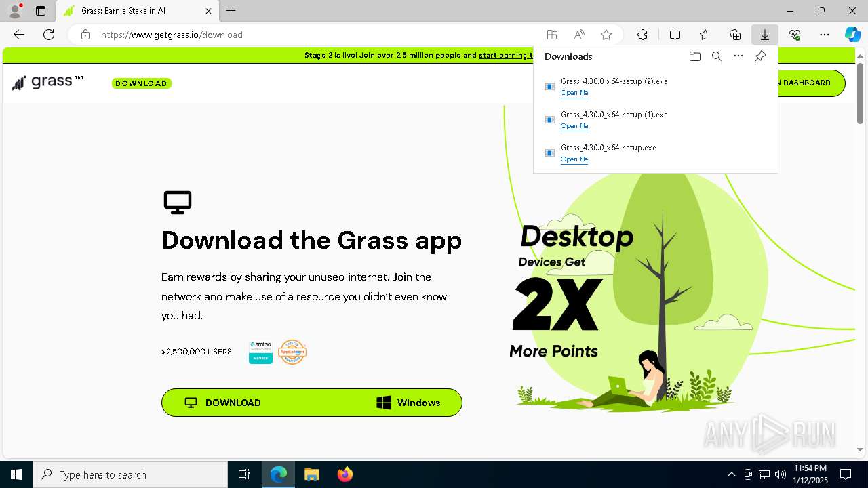This screenshot has width=868, height=488.
Task: Click the green DOWNLOAD nav pill
Action: [141, 83]
